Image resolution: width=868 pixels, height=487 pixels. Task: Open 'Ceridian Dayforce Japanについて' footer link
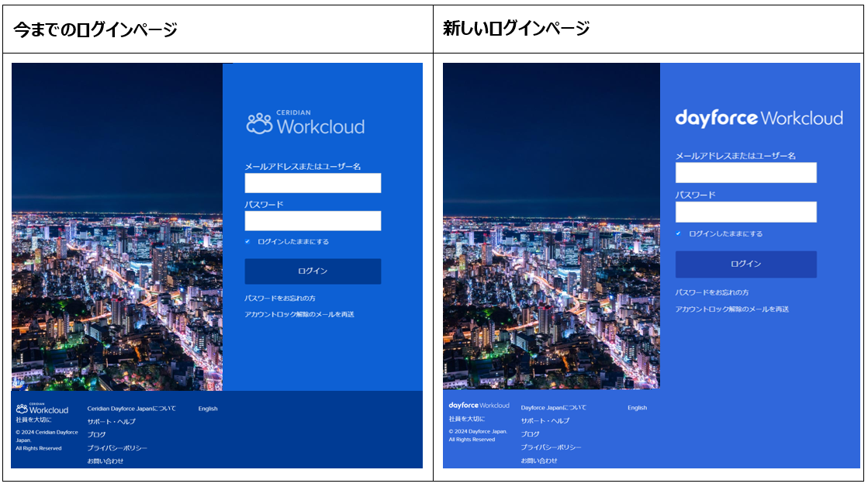click(x=131, y=409)
